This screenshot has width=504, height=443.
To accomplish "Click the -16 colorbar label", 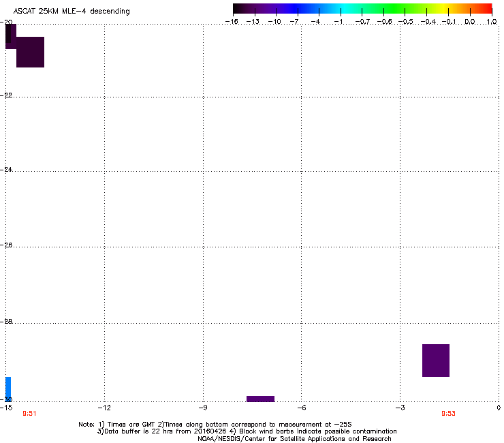I will [x=232, y=22].
